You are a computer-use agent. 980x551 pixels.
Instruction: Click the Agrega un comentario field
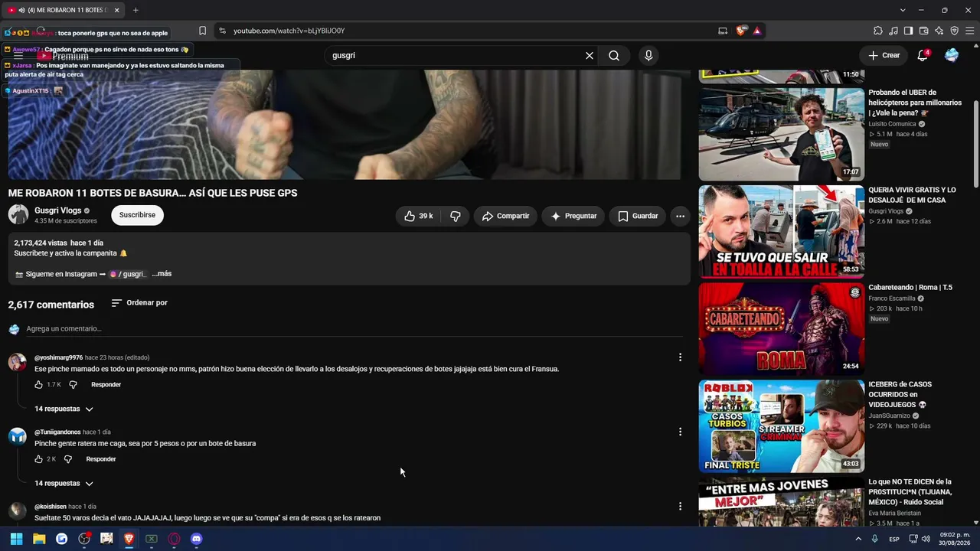click(x=354, y=329)
